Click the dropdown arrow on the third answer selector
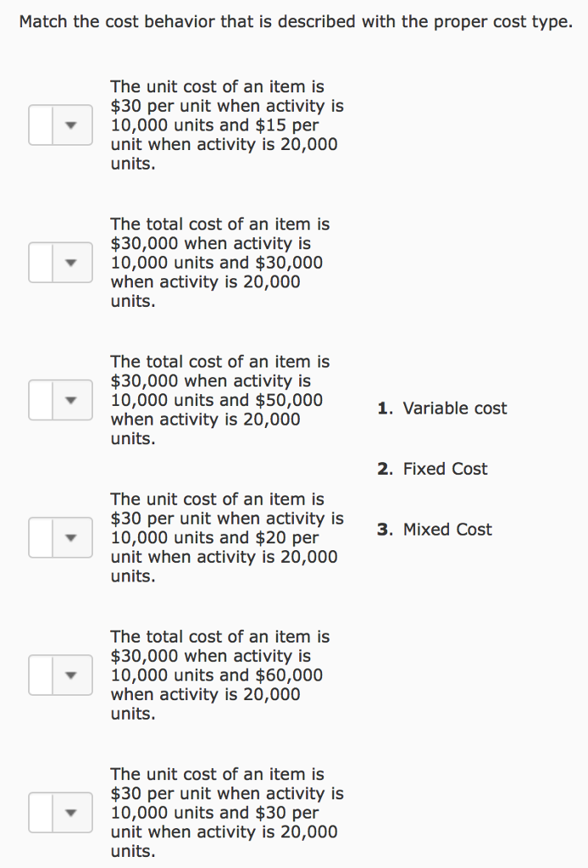Screen dimensions: 588x868 tap(73, 399)
